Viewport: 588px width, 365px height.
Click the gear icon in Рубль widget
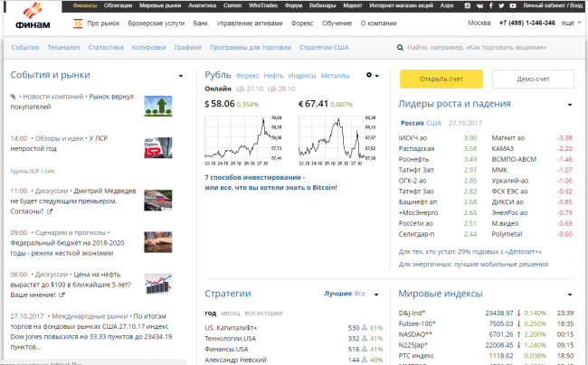(369, 76)
